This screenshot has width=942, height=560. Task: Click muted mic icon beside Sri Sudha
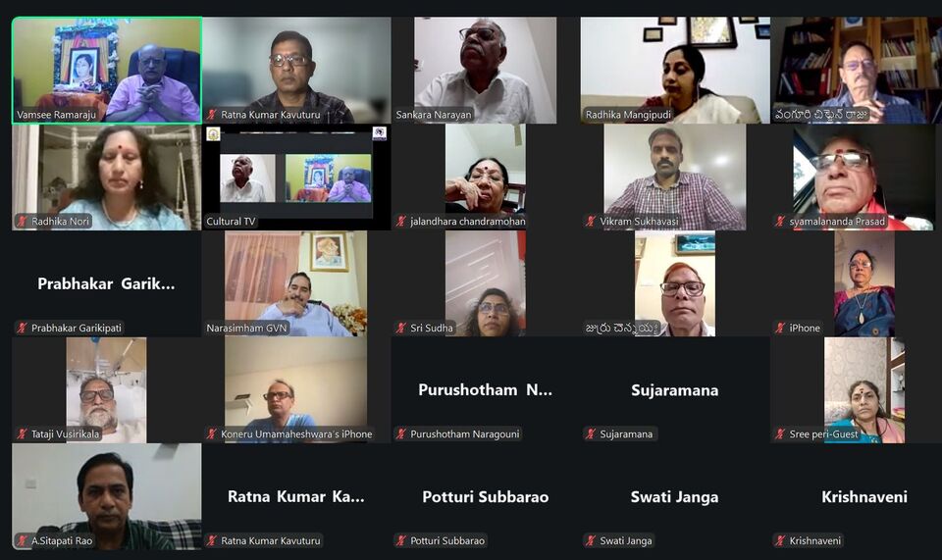(401, 328)
